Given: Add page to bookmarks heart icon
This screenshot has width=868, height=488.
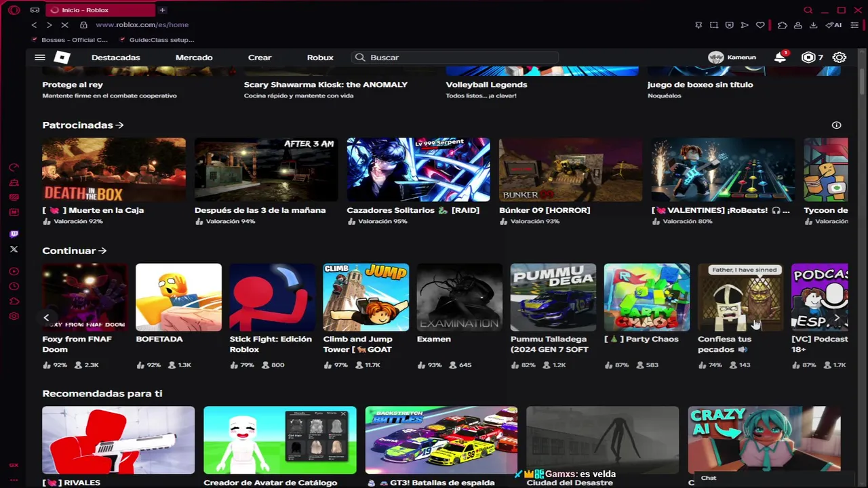Looking at the screenshot, I should (x=760, y=25).
